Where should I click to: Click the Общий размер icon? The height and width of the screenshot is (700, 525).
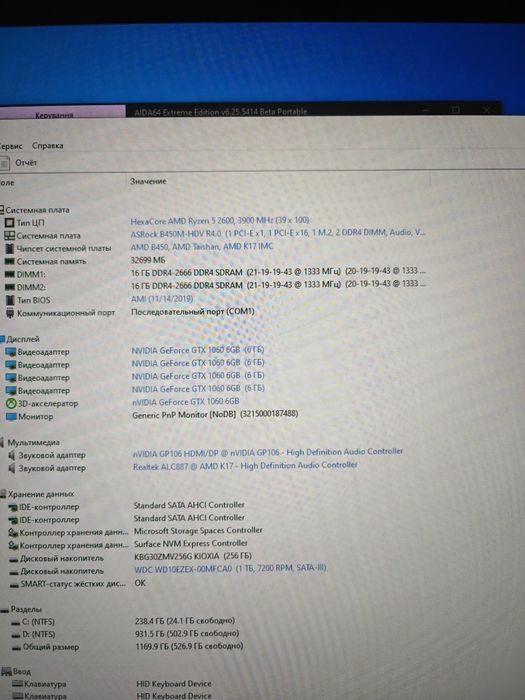[17, 648]
